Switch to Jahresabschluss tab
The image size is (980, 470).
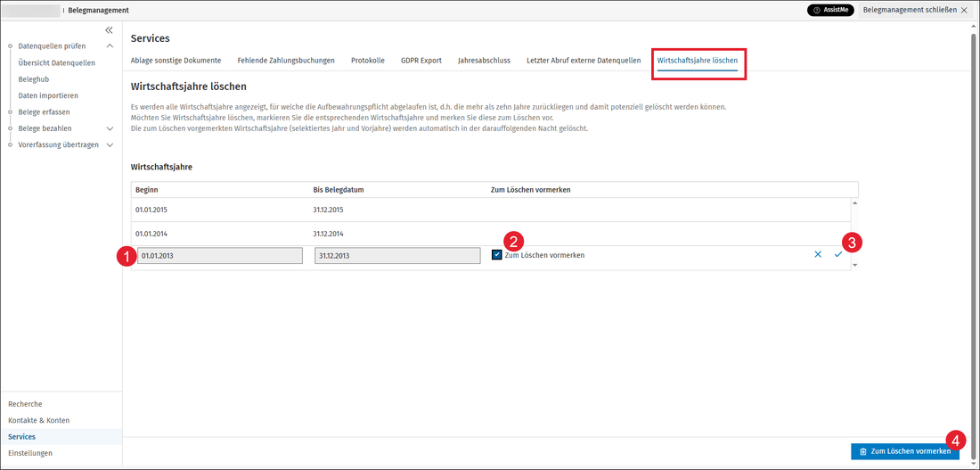(484, 61)
